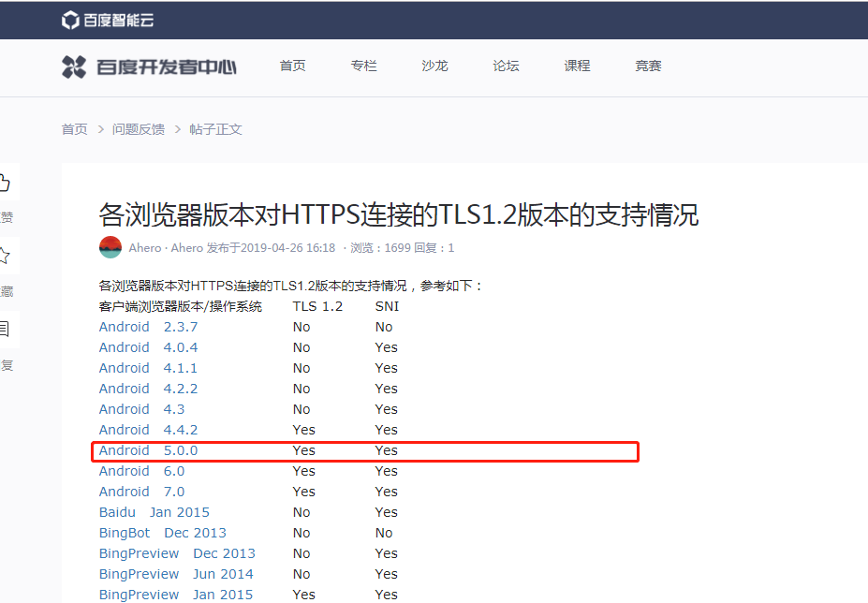Open the Android 4.4.2 link
The image size is (868, 603).
click(148, 429)
